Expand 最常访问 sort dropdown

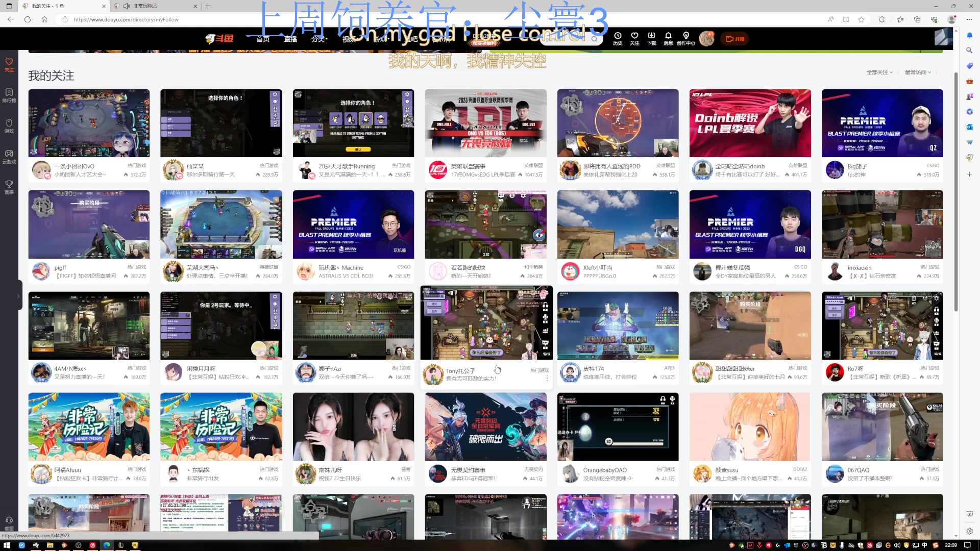click(x=918, y=72)
